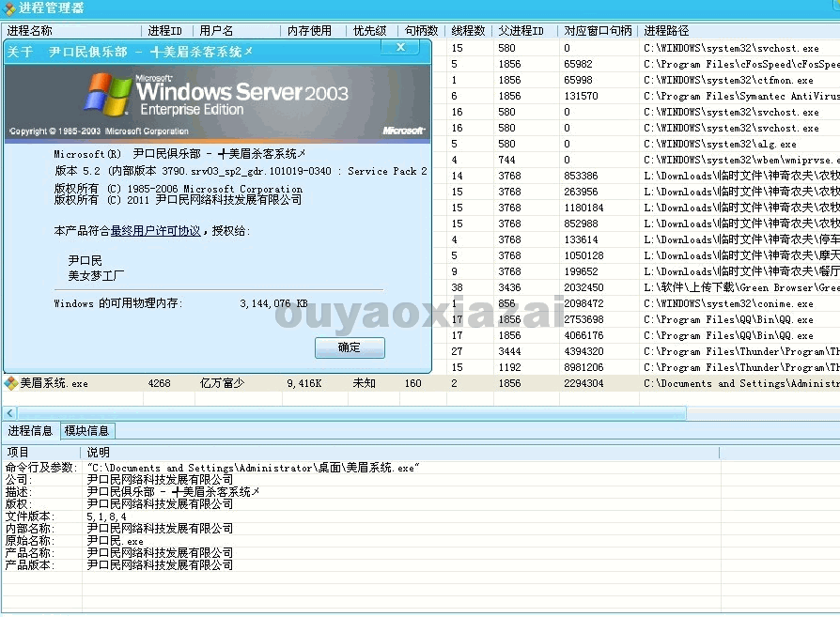The height and width of the screenshot is (617, 840).
Task: Click window handle value 131570
Action: [x=581, y=97]
